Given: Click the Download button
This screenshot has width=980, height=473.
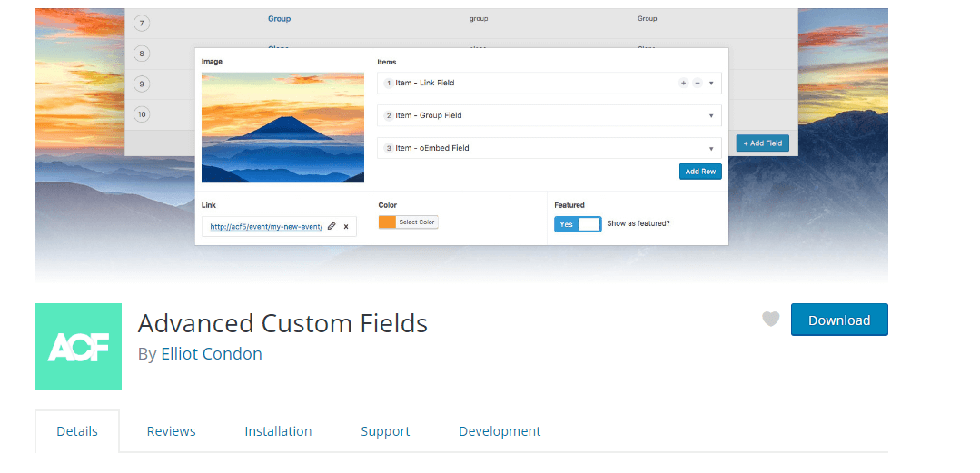Looking at the screenshot, I should pyautogui.click(x=839, y=320).
